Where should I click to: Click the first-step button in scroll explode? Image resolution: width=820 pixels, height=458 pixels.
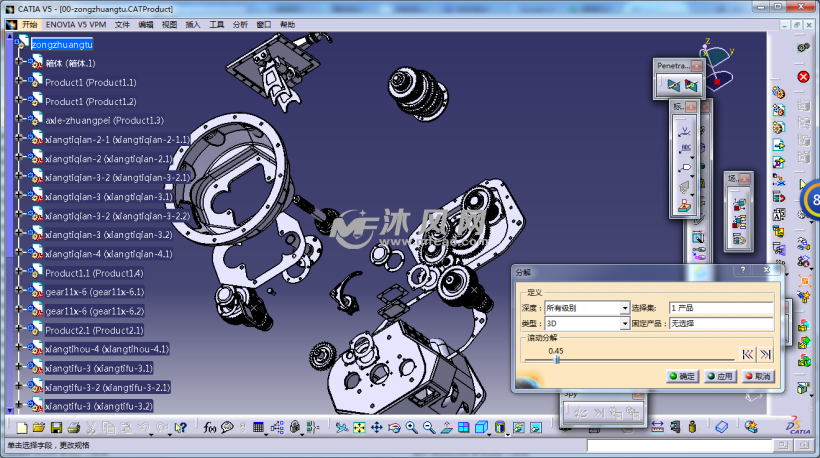click(748, 354)
